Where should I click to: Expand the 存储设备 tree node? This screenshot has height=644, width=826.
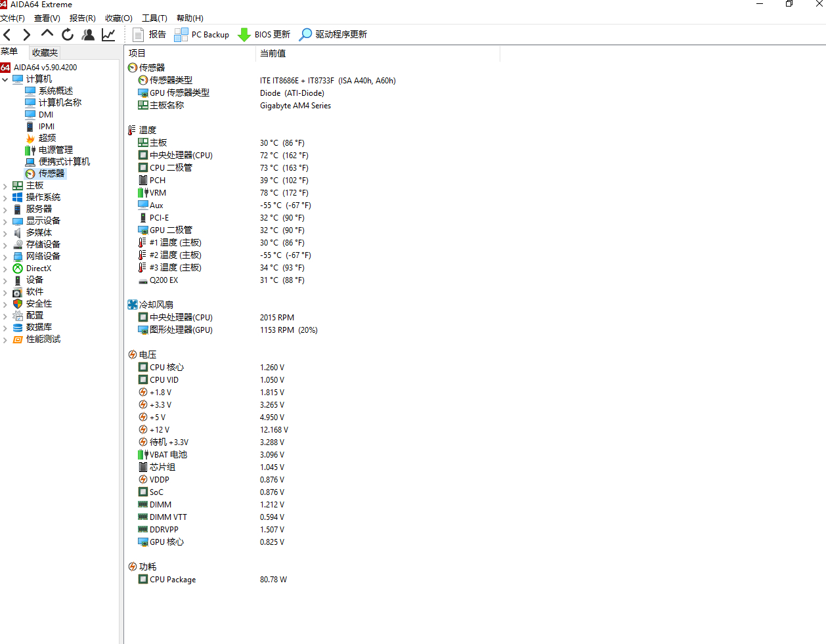tap(5, 245)
